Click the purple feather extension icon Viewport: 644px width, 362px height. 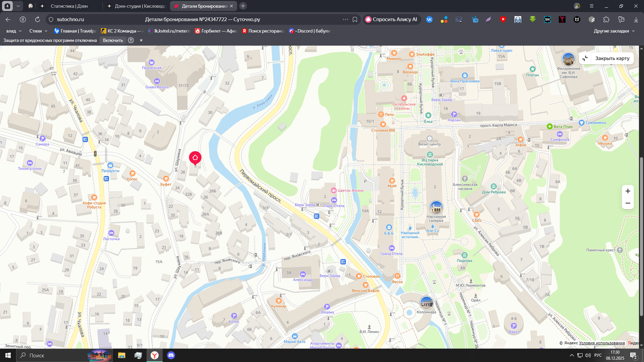click(x=488, y=19)
